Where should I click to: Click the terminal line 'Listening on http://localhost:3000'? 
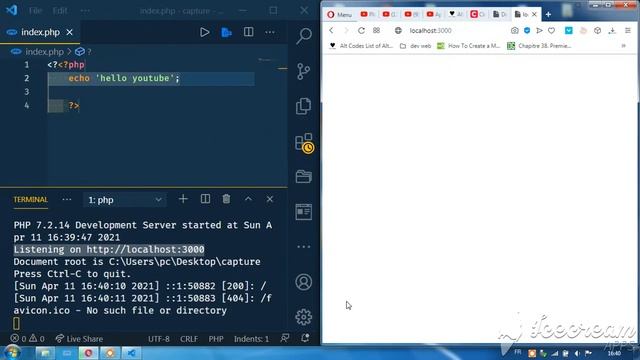(x=109, y=249)
